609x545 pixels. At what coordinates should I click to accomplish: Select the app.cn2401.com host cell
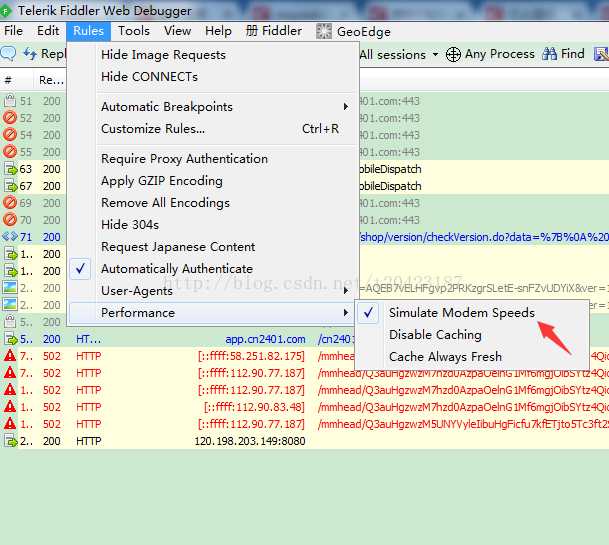[x=265, y=339]
